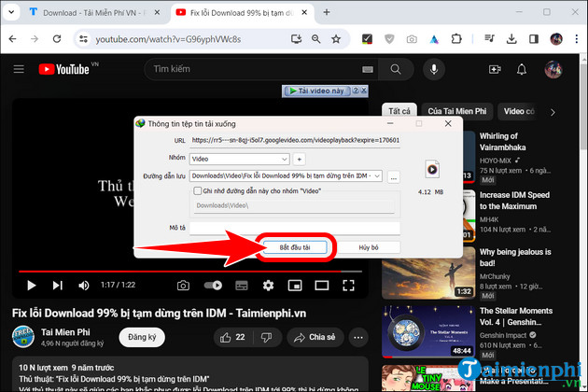Click Bắt đầu tải button
The width and height of the screenshot is (588, 392).
tap(295, 247)
